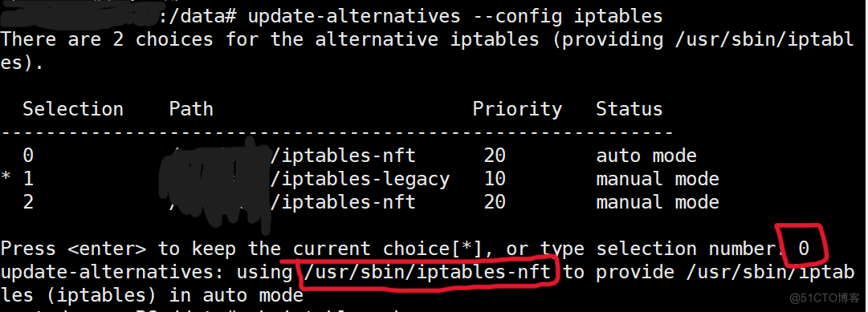Click selection 2 iptables-nft path
Viewport: 868px width, 312px height.
pyautogui.click(x=343, y=202)
